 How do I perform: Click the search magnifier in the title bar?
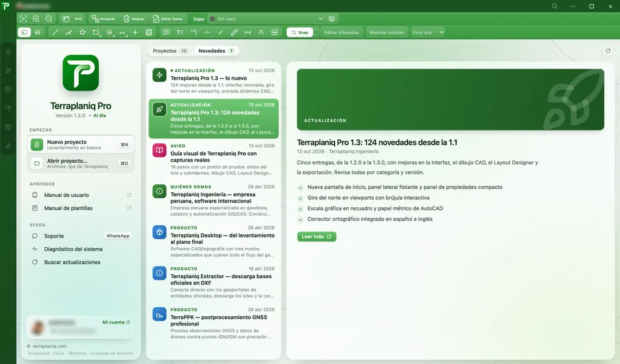pyautogui.click(x=555, y=6)
